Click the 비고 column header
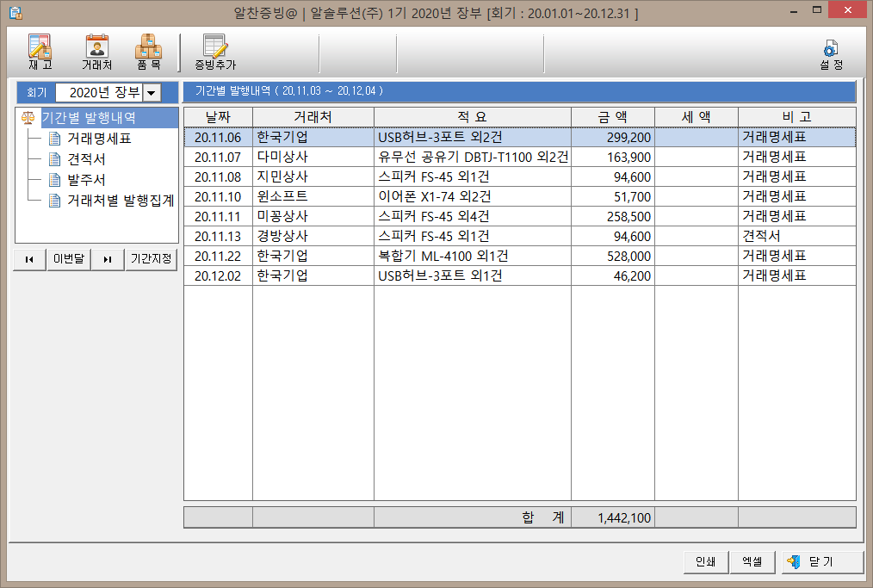Screen dimensions: 873x588 (x=796, y=117)
